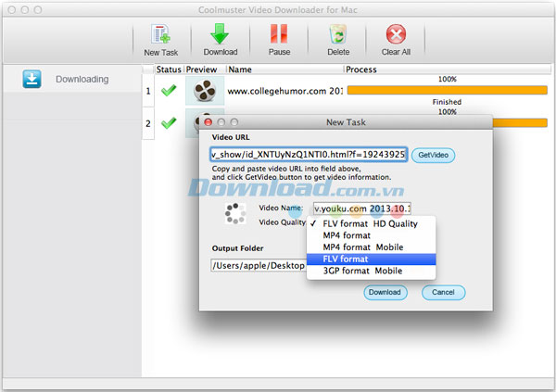Viewport: 556px width, 392px height.
Task: Click the Status column header
Action: click(x=169, y=70)
